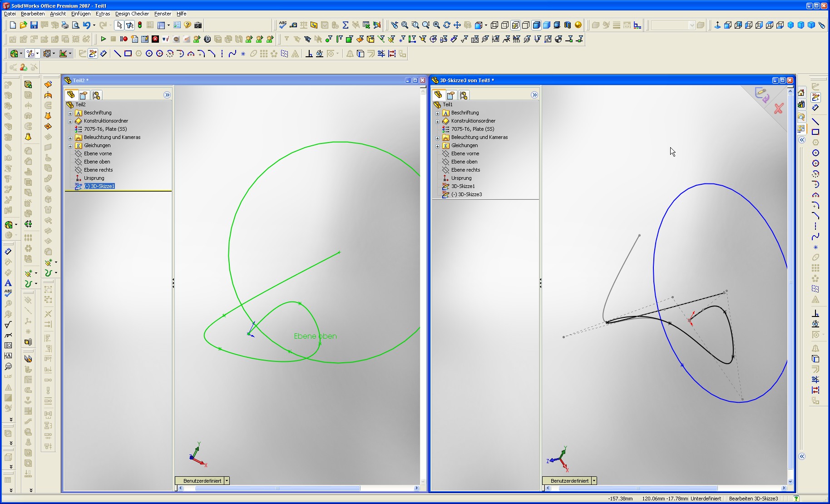Select Ebene oben in the Teil2 feature tree
The width and height of the screenshot is (830, 504).
click(x=97, y=162)
